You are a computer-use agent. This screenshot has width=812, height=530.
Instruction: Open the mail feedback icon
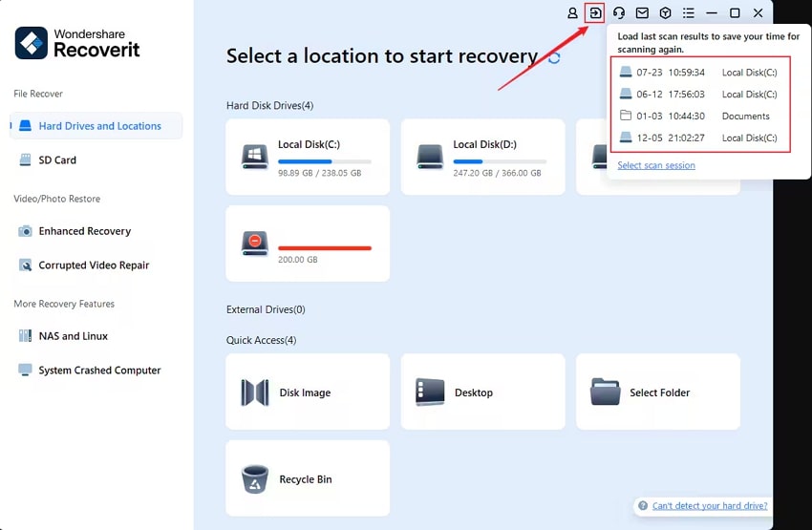(x=642, y=13)
